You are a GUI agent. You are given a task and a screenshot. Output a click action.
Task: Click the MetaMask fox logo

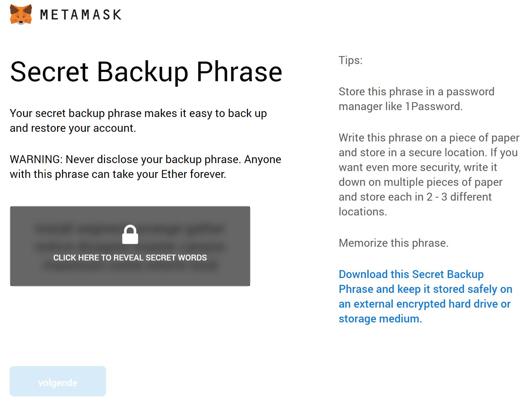[x=21, y=14]
